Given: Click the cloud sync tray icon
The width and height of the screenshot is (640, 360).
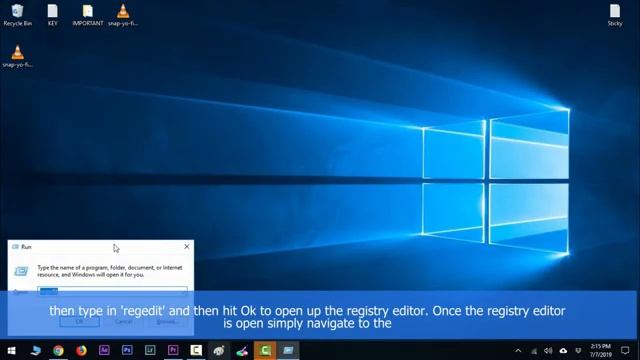Looking at the screenshot, I should 563,351.
